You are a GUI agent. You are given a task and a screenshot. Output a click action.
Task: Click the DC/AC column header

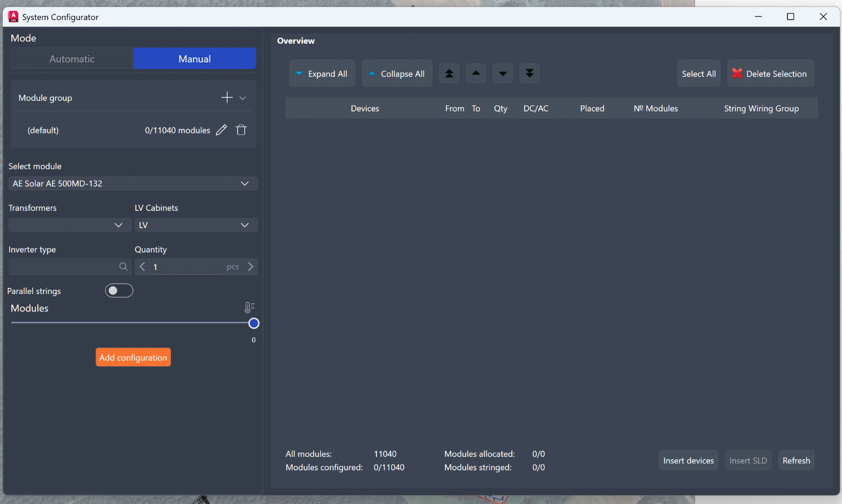(536, 108)
